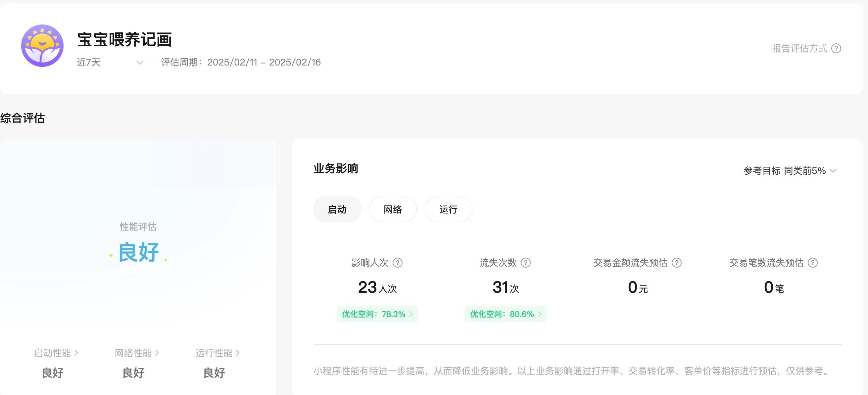Open help icon next to 报告评估方式
The height and width of the screenshot is (395, 868).
pos(836,49)
